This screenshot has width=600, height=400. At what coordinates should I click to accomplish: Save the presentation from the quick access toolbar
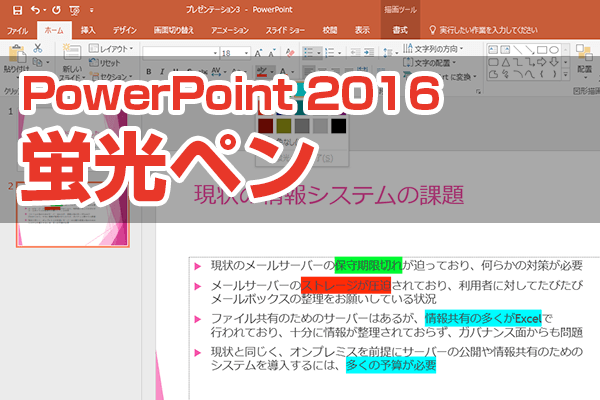pyautogui.click(x=17, y=10)
